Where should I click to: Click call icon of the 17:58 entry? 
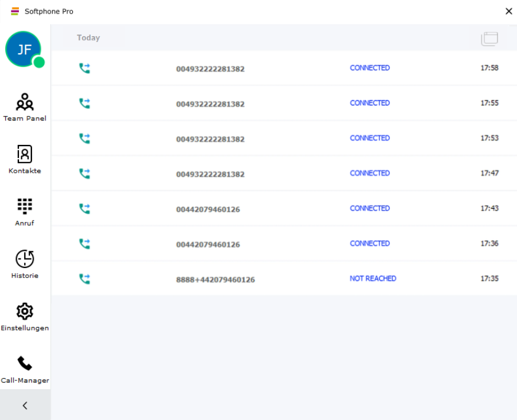[x=85, y=69]
